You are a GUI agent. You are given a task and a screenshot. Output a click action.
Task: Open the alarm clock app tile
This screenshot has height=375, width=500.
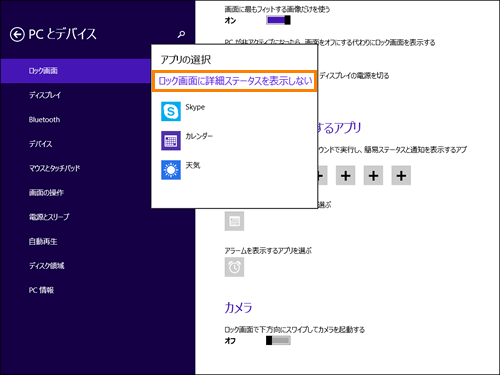click(234, 267)
